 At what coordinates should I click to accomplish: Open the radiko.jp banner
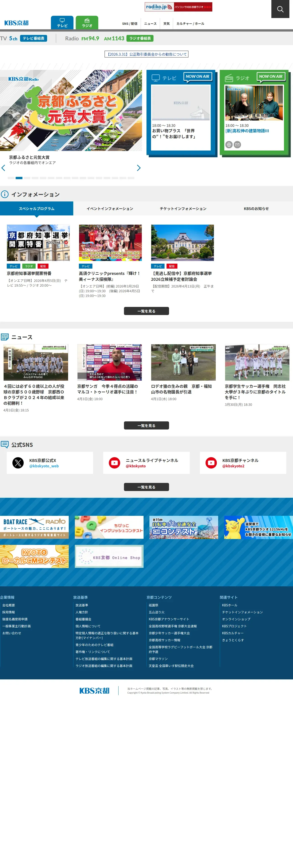178,7
